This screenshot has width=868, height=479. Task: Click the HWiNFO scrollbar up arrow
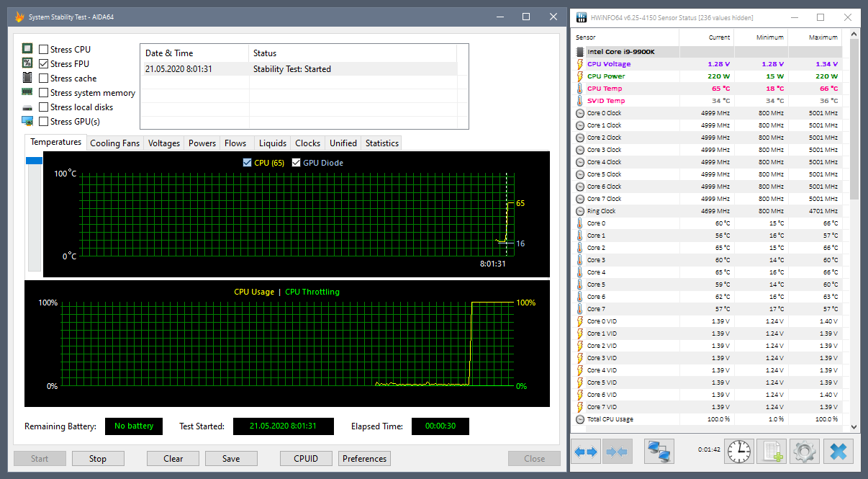854,35
